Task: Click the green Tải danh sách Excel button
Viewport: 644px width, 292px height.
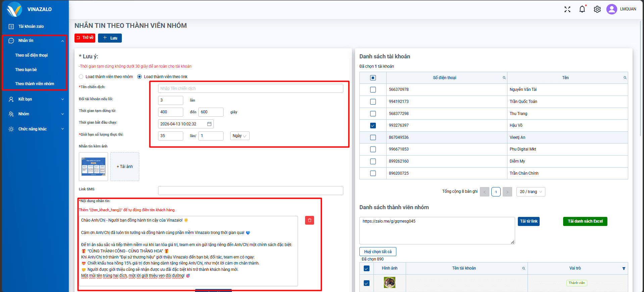Action: tap(585, 221)
